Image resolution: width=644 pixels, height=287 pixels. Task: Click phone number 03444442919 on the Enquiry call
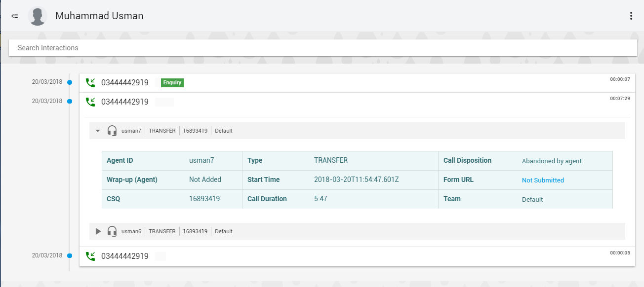[x=125, y=83]
